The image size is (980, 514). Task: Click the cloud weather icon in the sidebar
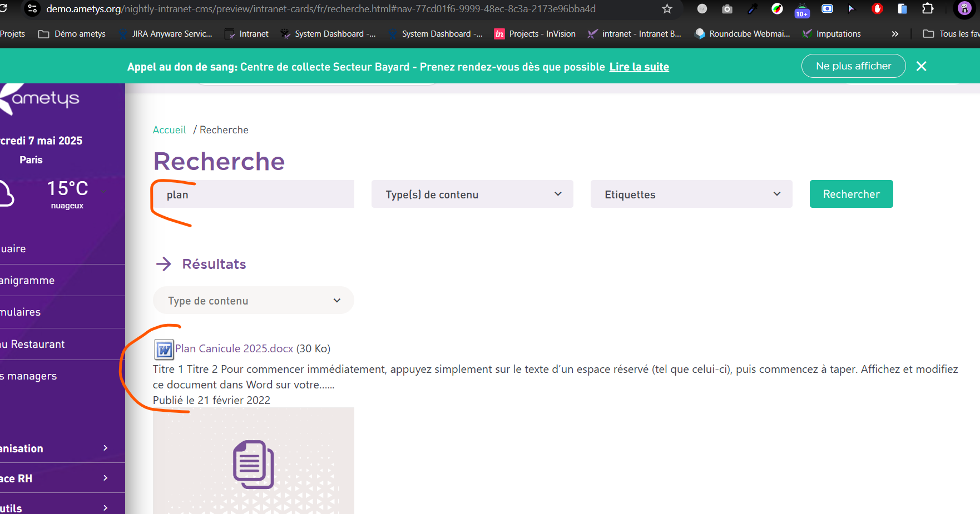7,193
